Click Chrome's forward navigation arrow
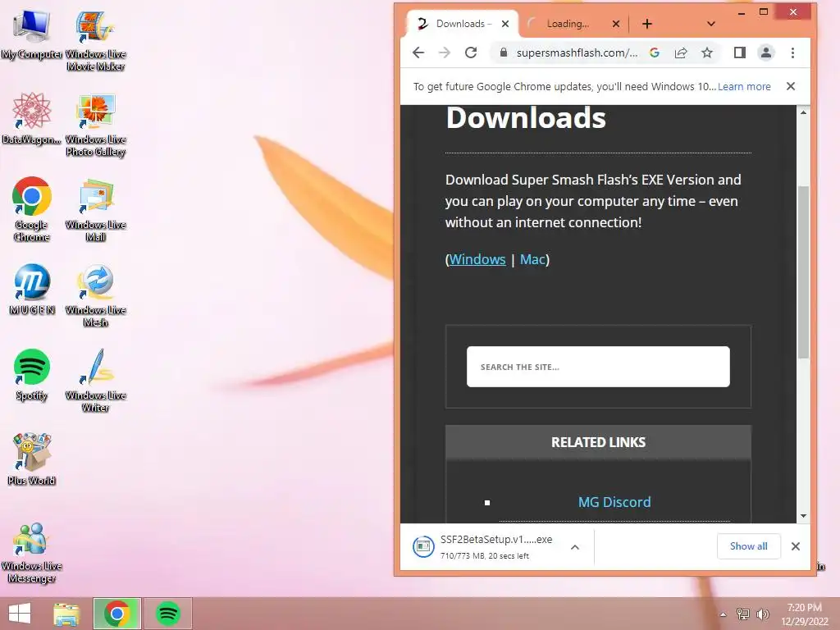The image size is (840, 630). point(444,52)
